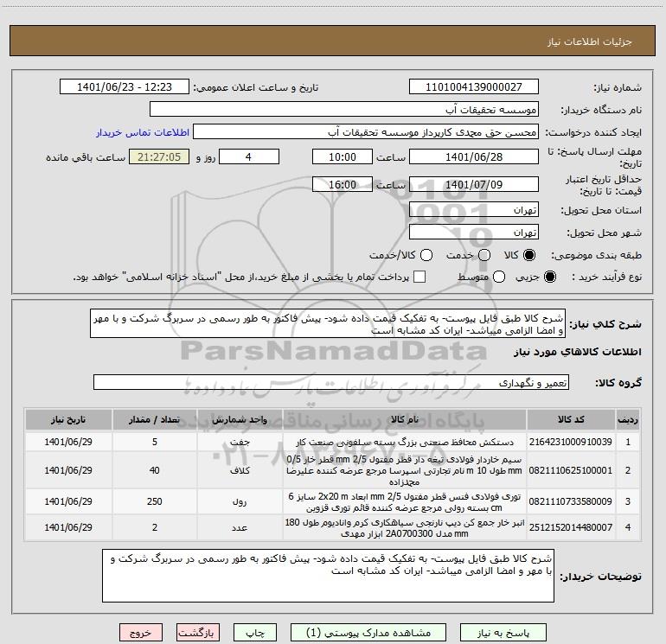Click the quantity cell 250

coord(155,501)
